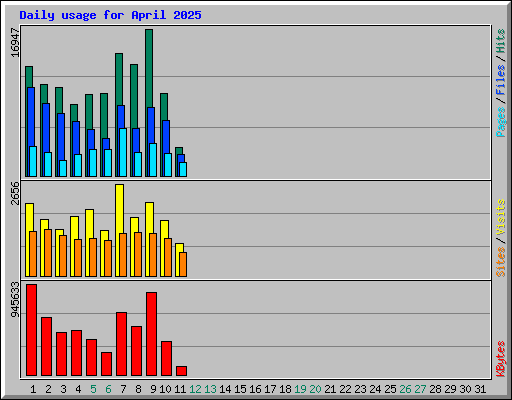Click the tallest yellow Visits bar for day 7
Viewport: 512px width, 400px height.
point(120,209)
